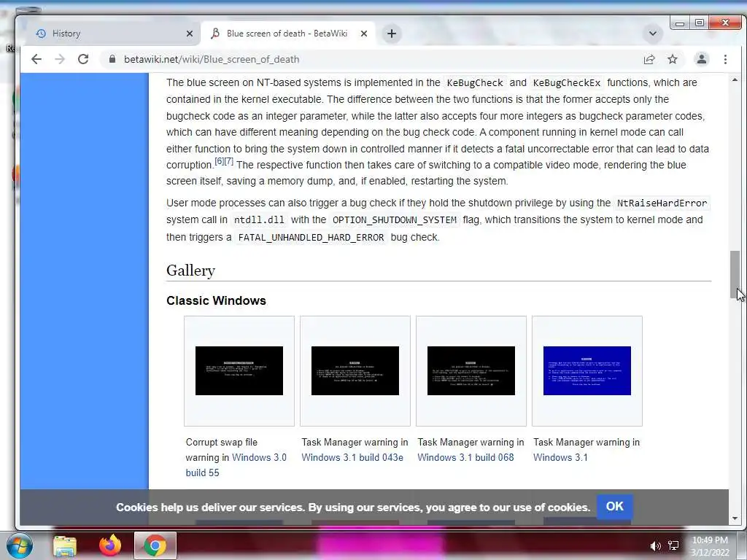This screenshot has height=560, width=747.
Task: Open blue Windows 3.1 warning thumbnail
Action: 587,370
